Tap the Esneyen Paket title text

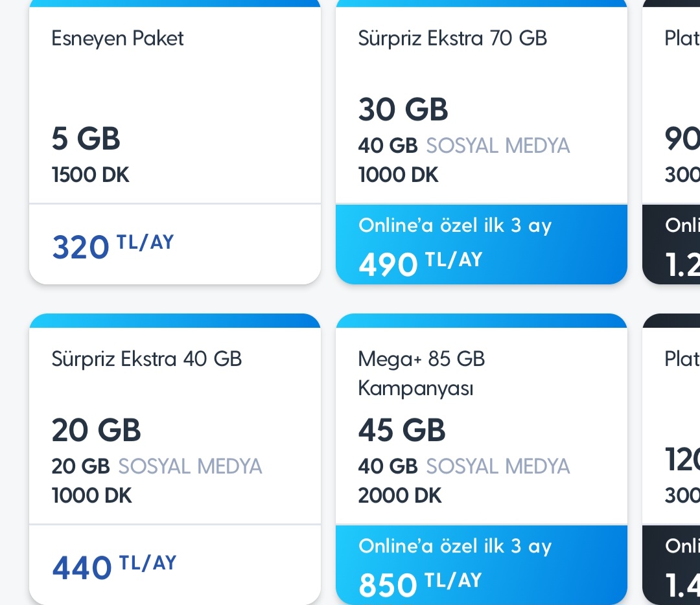tap(117, 38)
